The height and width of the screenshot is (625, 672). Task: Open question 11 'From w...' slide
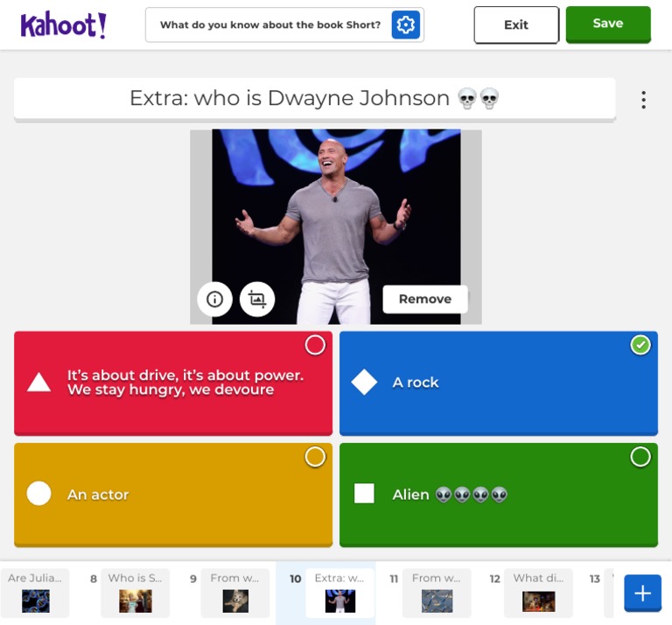click(437, 593)
